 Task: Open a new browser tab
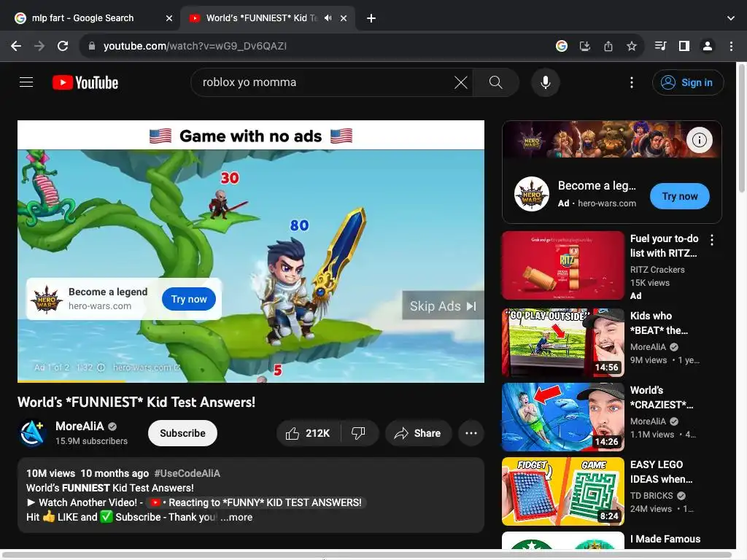(x=371, y=18)
